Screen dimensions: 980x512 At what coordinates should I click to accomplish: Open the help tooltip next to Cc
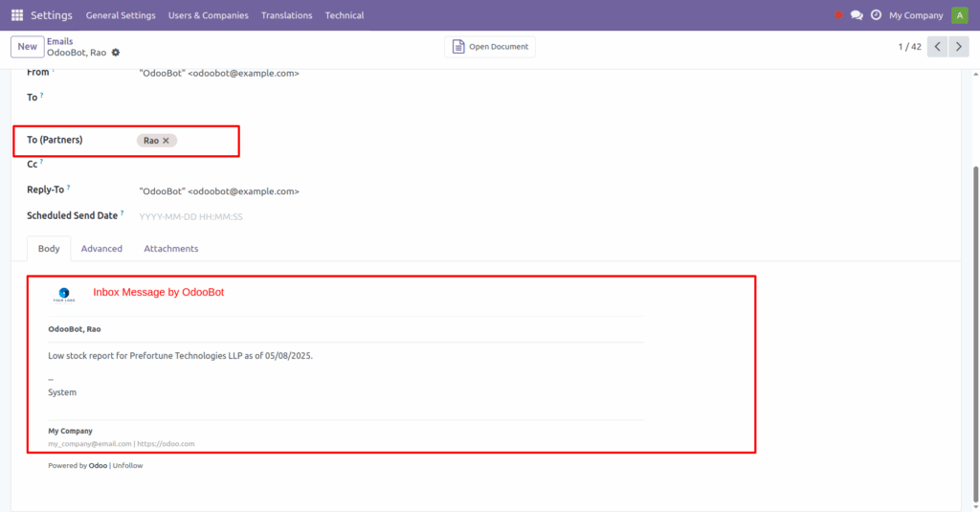(41, 162)
